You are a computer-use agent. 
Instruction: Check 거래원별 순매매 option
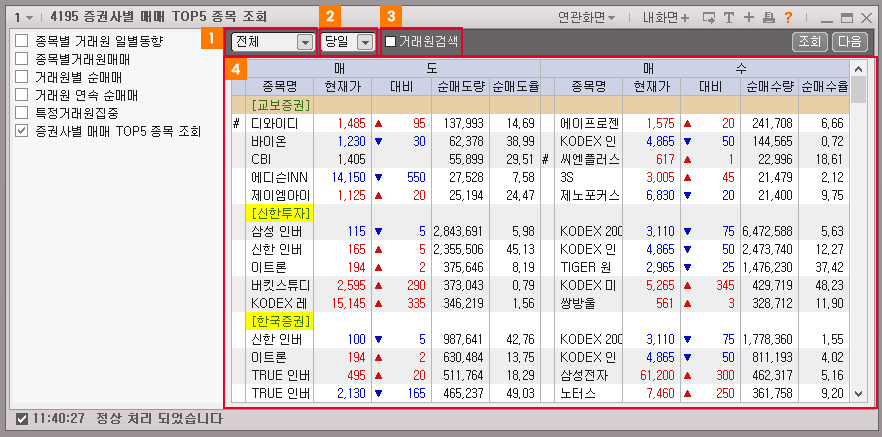pyautogui.click(x=21, y=76)
